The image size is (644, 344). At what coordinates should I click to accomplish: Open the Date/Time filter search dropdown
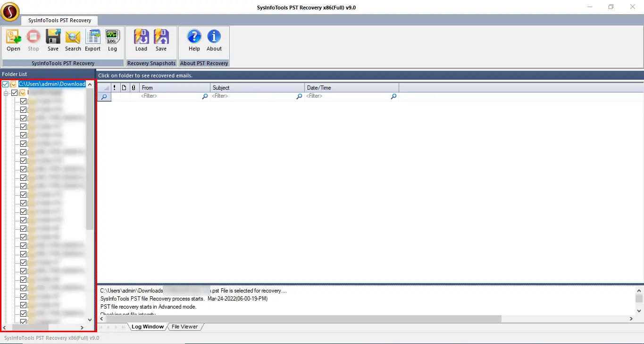coord(393,96)
